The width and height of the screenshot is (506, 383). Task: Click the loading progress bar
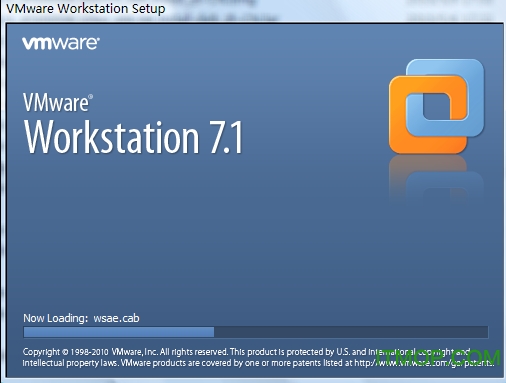256,332
